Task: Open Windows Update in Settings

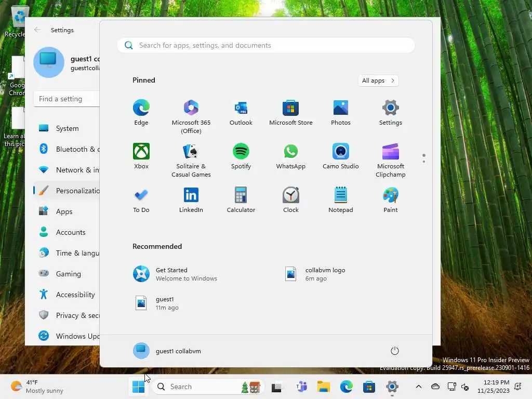Action: click(x=66, y=336)
